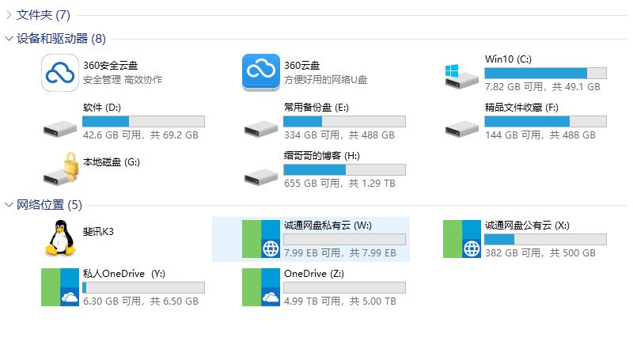Select the 绍哥哥的博客 (H:) drive icon
The height and width of the screenshot is (364, 633).
pyautogui.click(x=261, y=177)
